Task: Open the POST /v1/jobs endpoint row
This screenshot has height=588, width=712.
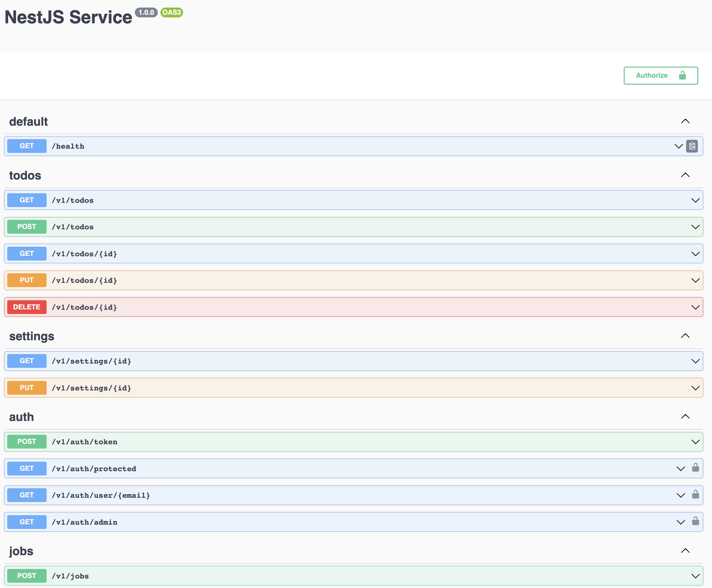Action: pyautogui.click(x=70, y=576)
